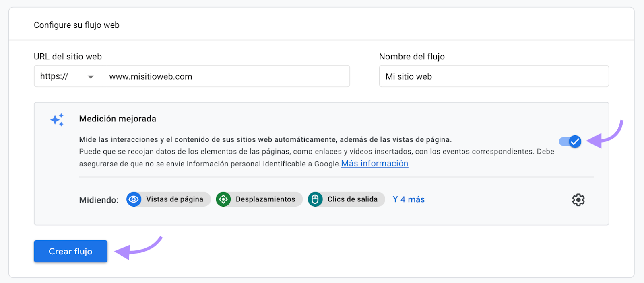This screenshot has height=283, width=644.
Task: Click the website URL input field
Action: pos(226,76)
